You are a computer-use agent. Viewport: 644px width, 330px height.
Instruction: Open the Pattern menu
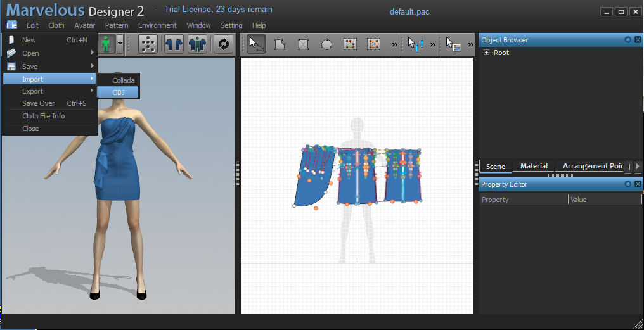pos(117,25)
